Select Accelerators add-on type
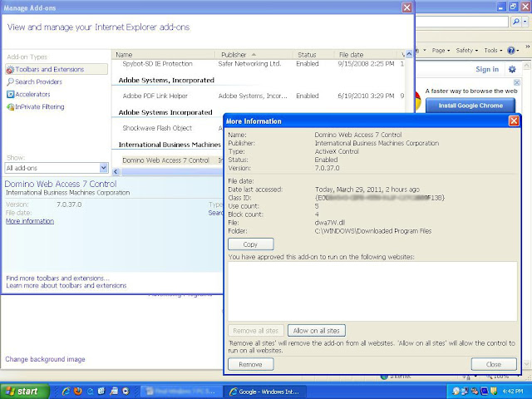 28,94
